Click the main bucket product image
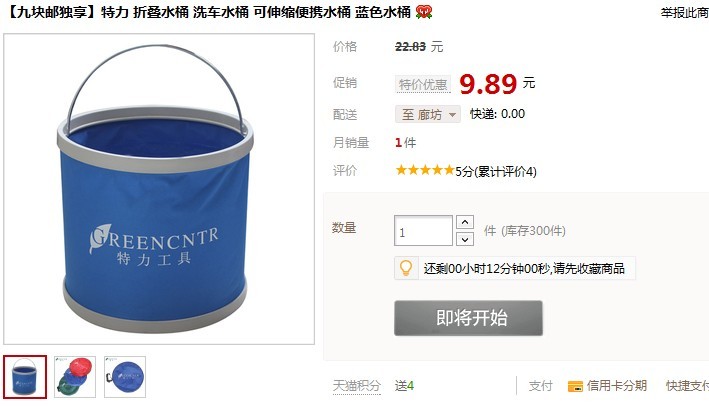This screenshot has height=406, width=709. (159, 189)
